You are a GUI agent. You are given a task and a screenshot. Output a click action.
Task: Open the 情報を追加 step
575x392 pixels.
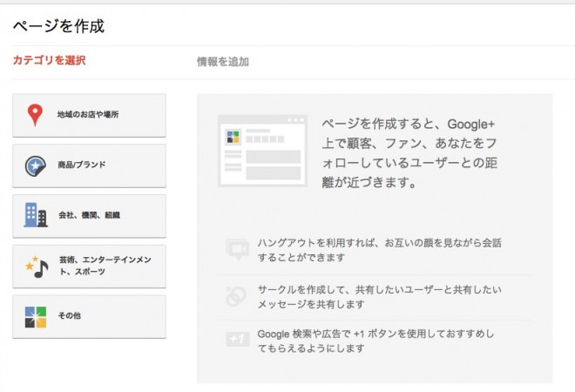point(223,62)
